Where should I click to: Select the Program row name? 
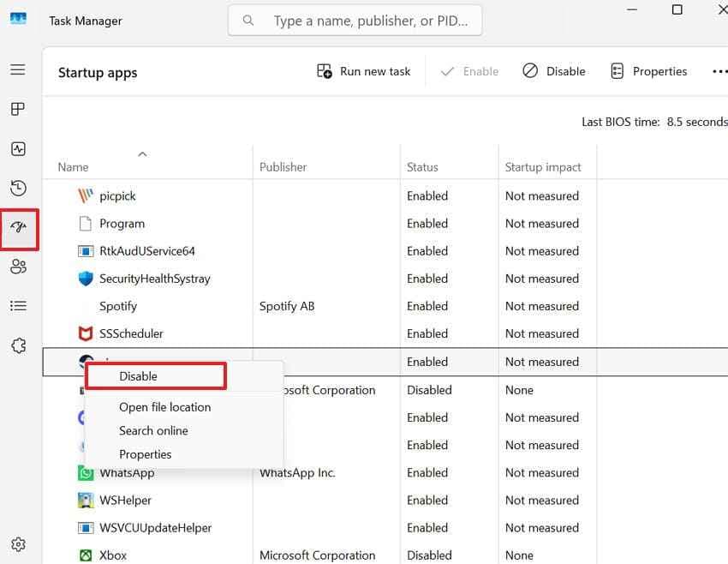click(122, 224)
